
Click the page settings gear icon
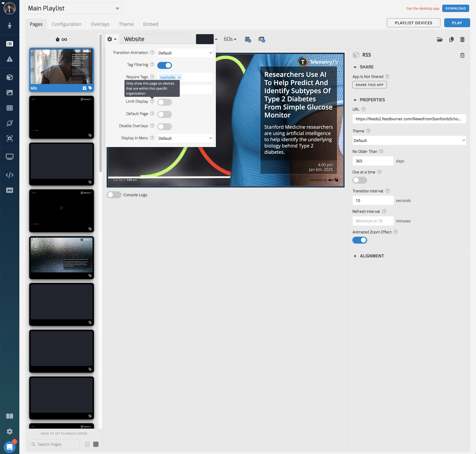pos(110,39)
